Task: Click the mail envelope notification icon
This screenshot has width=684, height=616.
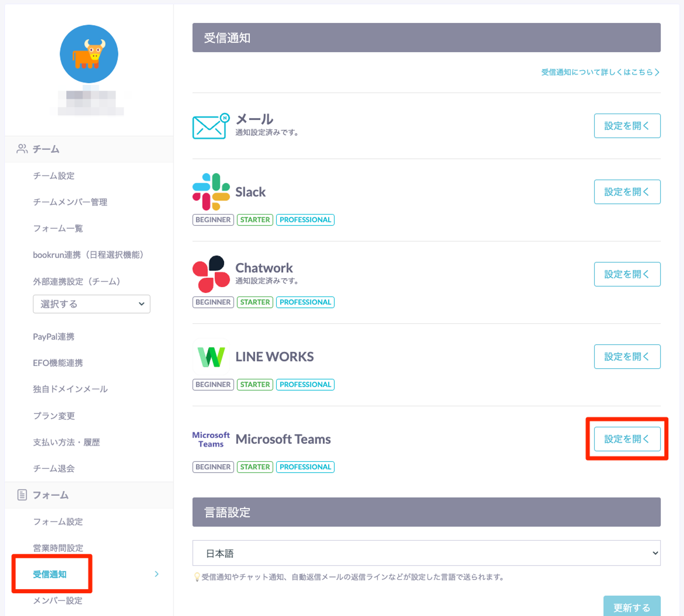Action: (210, 126)
